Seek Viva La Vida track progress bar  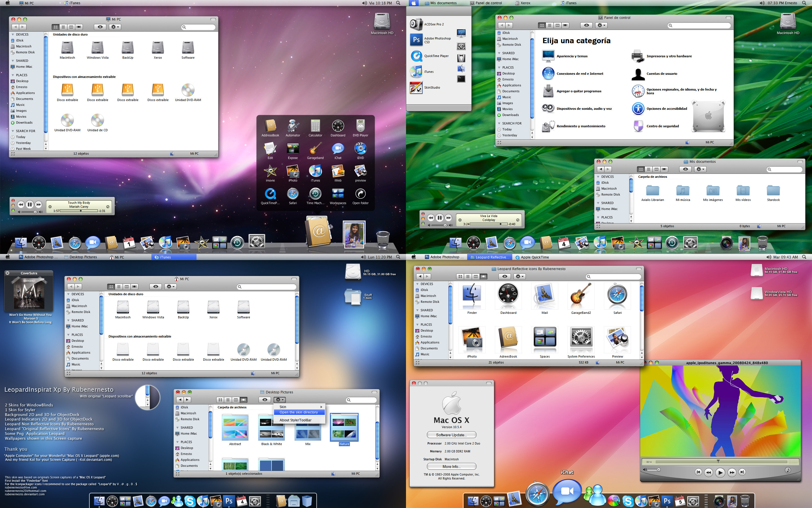pyautogui.click(x=489, y=224)
